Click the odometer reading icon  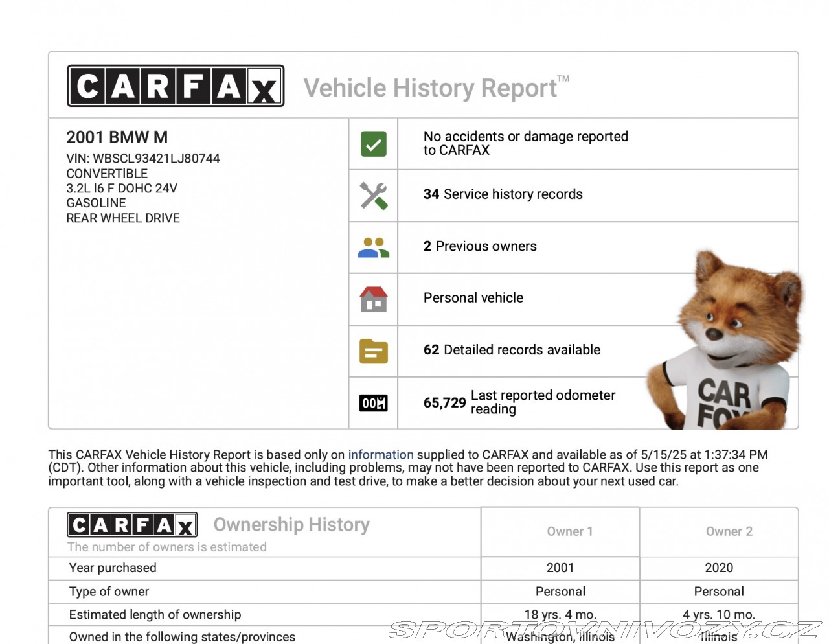[x=374, y=403]
